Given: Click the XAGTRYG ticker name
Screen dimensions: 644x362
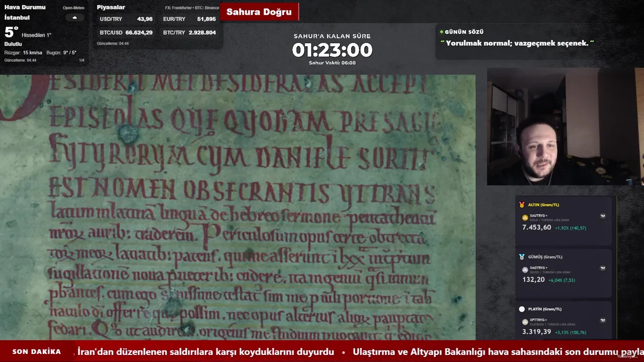Looking at the screenshot, I should point(537,268).
